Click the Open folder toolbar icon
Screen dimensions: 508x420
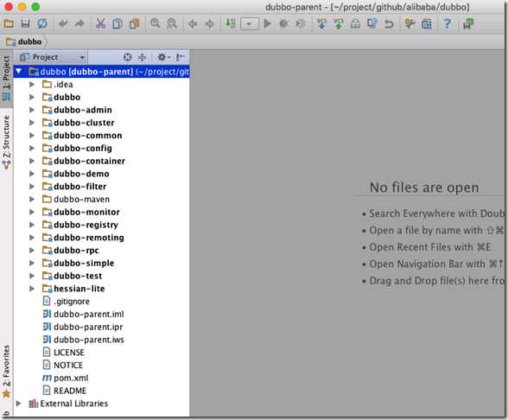click(9, 23)
